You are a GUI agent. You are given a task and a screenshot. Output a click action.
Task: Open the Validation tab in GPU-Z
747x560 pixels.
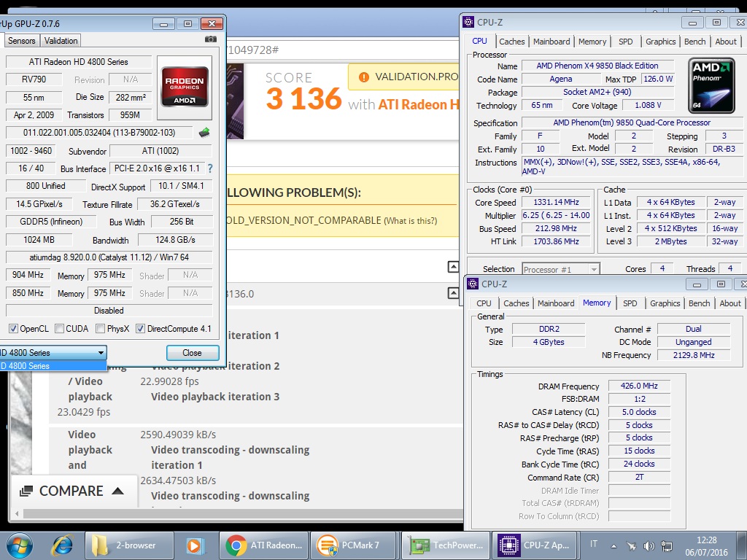coord(61,41)
